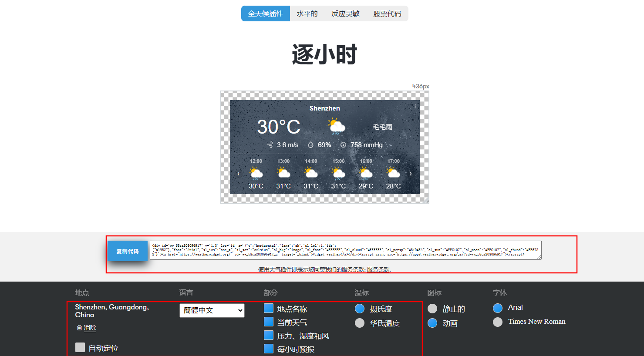Click the 消除 link to remove location
644x356 pixels.
tap(90, 328)
